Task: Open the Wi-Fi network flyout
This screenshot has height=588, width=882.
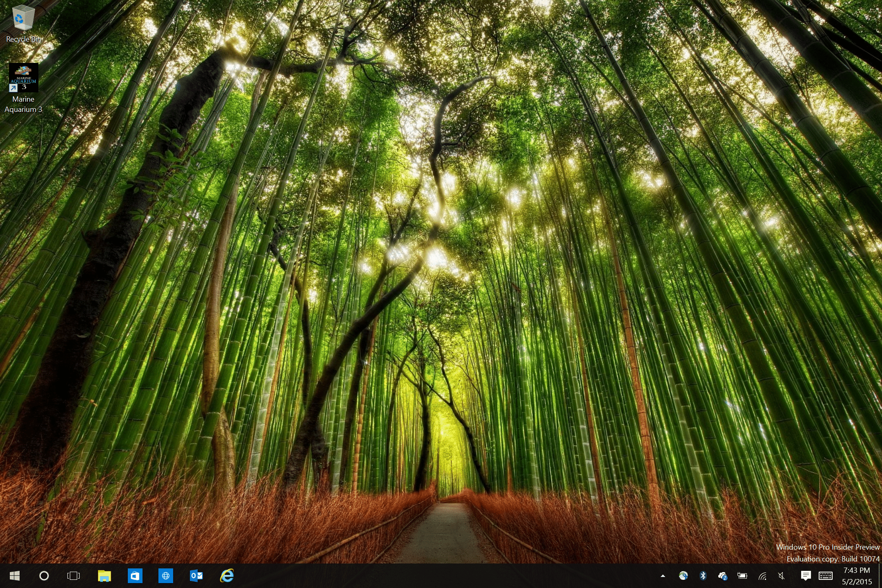Action: (762, 576)
